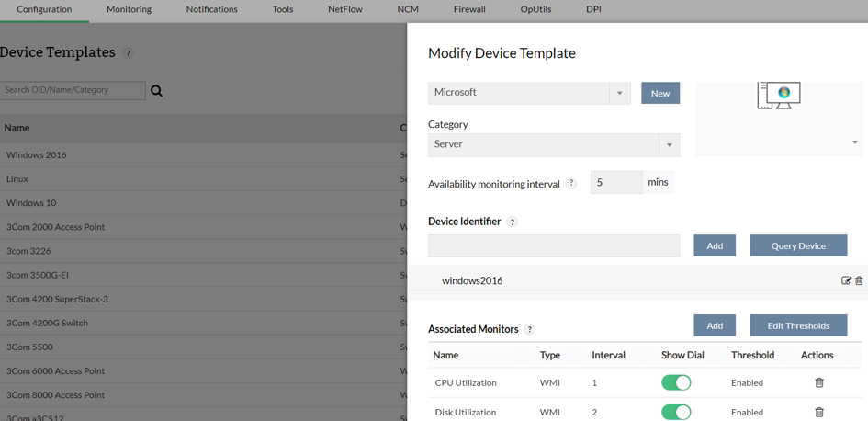The width and height of the screenshot is (868, 421).
Task: Open help icon beside Associated Monitors
Action: (529, 329)
